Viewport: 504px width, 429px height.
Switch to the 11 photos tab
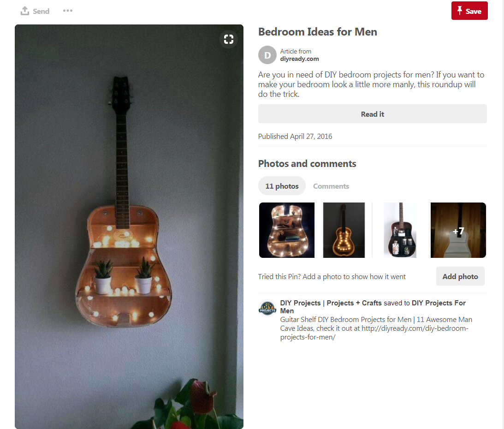point(282,186)
